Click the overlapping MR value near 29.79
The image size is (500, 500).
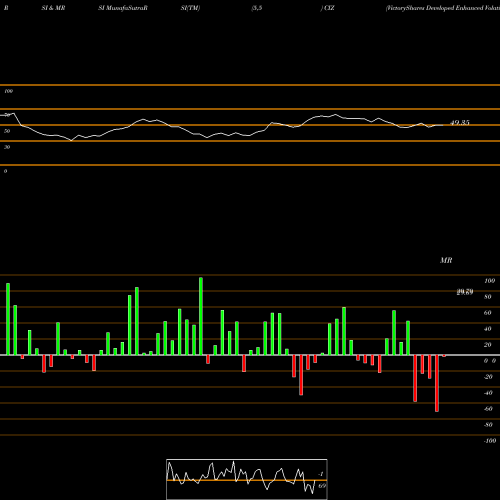[465, 292]
